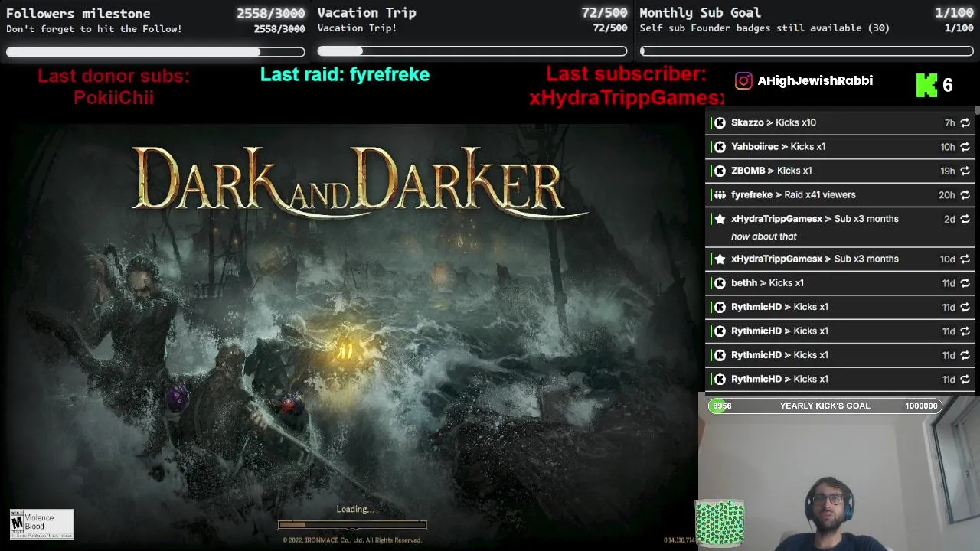Click the green Kick logo

click(926, 85)
